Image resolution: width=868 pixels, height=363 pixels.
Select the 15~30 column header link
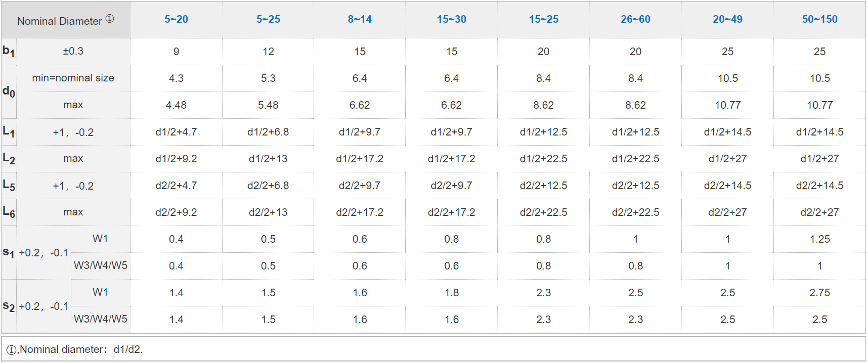pos(452,19)
